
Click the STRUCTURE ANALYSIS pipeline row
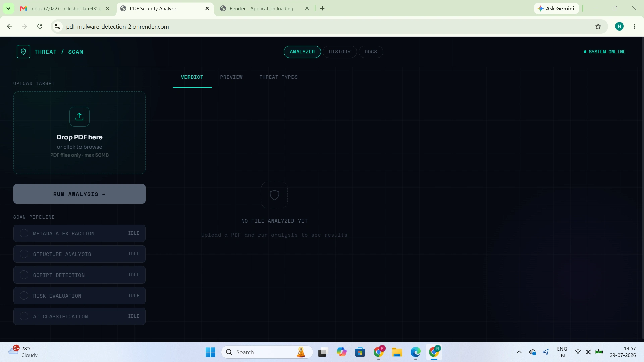click(79, 254)
